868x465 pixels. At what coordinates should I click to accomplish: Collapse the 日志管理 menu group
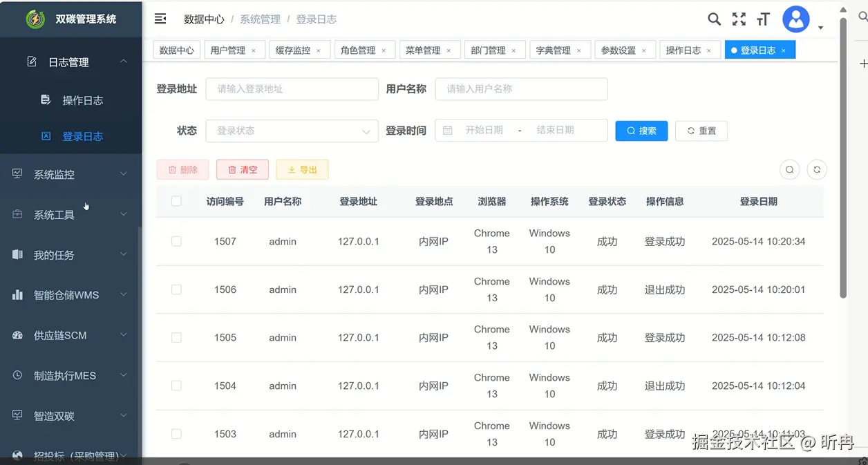124,61
